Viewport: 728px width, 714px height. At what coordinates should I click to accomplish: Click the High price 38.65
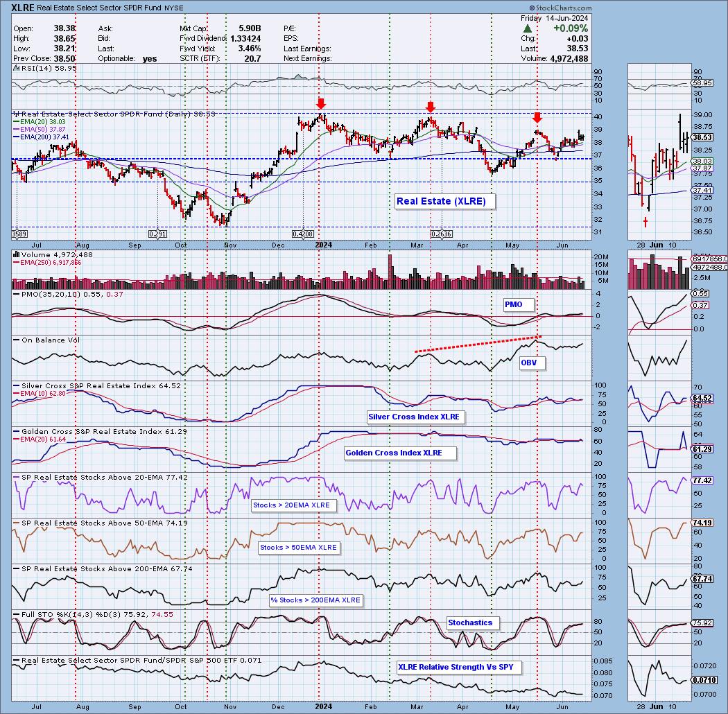click(x=64, y=39)
